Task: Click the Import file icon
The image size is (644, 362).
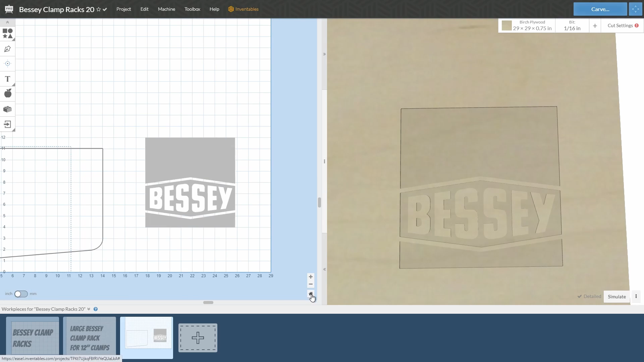Action: (x=7, y=124)
